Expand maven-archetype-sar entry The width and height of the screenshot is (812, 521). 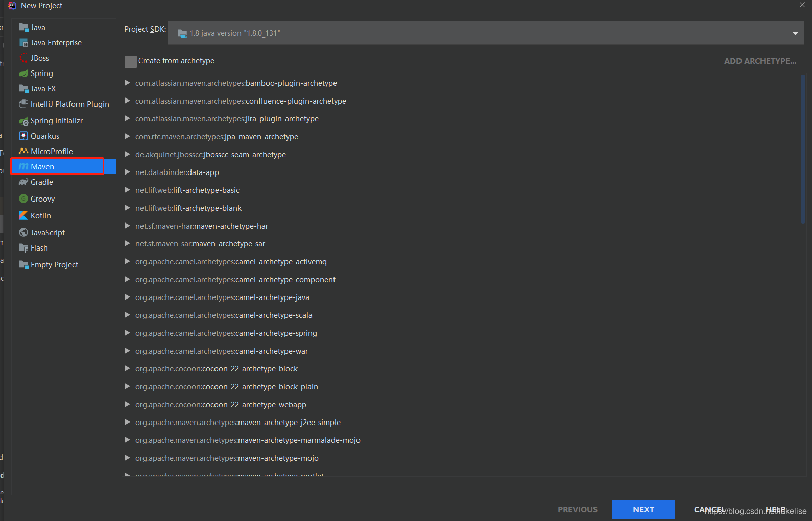tap(128, 244)
